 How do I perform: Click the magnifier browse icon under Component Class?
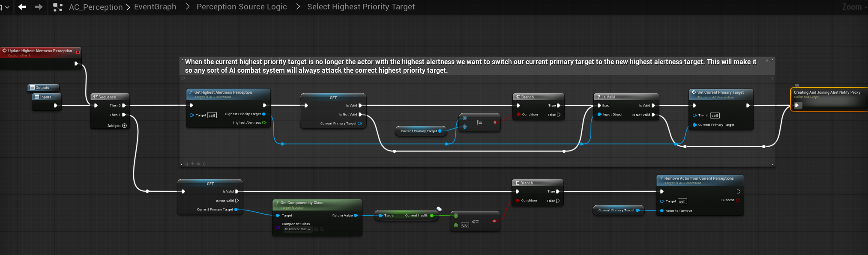(322, 229)
